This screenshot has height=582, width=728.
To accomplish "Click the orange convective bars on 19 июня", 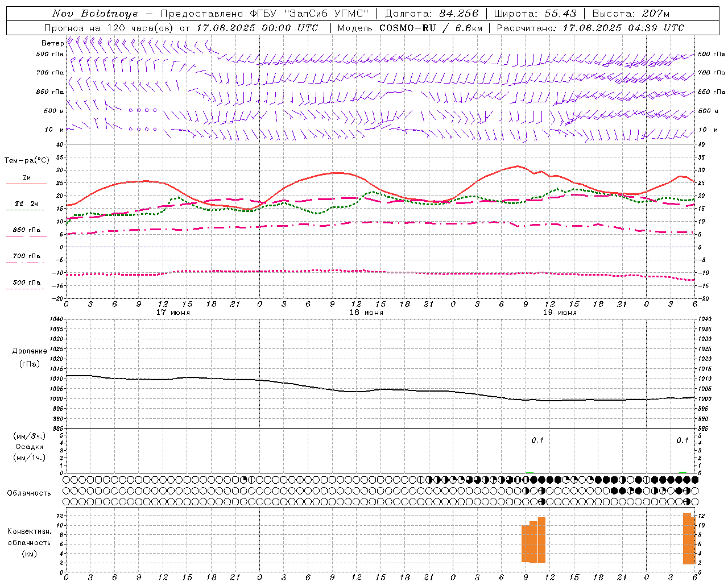I will (x=533, y=540).
